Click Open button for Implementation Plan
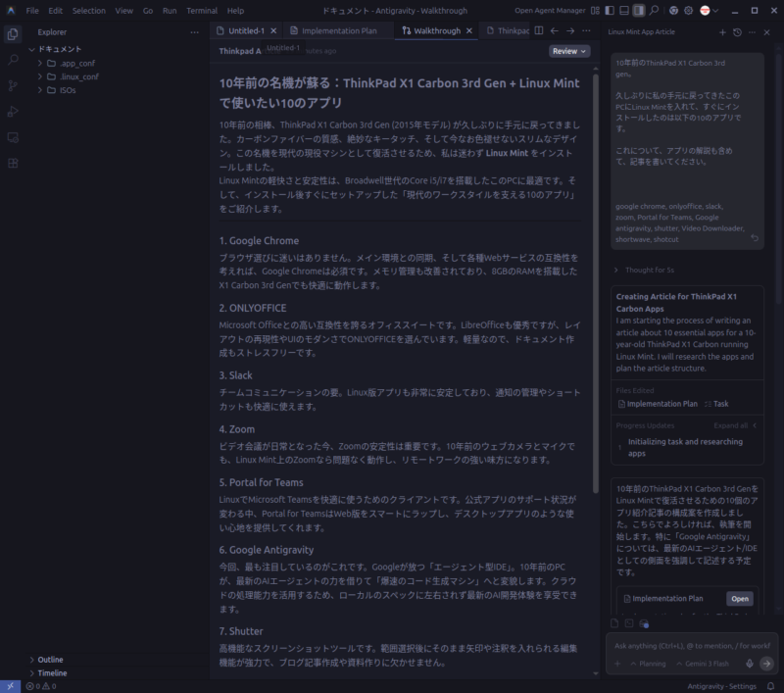 click(x=739, y=599)
